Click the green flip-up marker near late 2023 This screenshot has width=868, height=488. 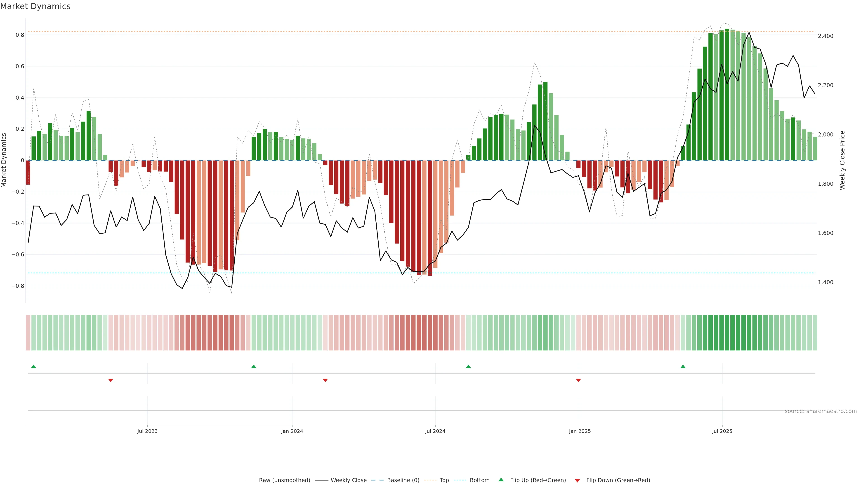tap(254, 366)
